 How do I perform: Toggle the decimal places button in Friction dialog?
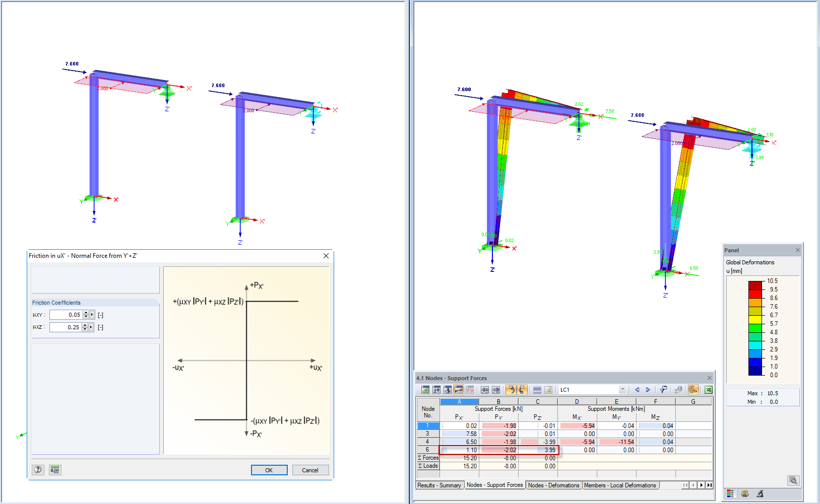click(x=54, y=470)
